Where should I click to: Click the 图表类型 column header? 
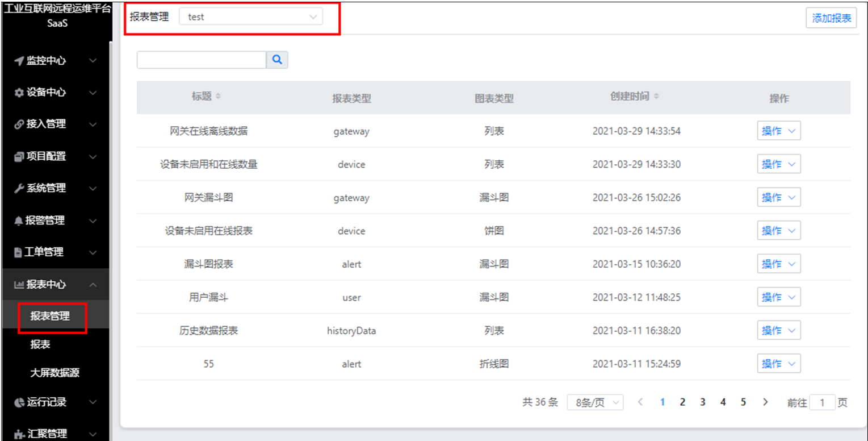[494, 98]
